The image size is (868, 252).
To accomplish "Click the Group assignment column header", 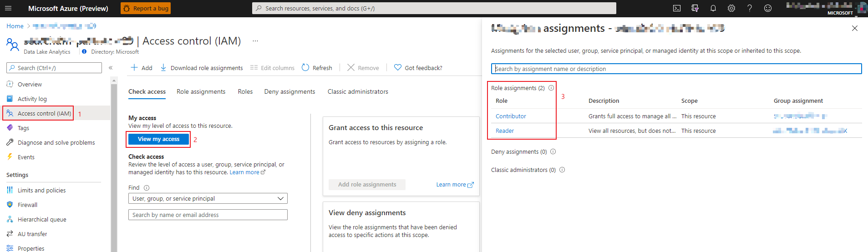I will pyautogui.click(x=798, y=101).
